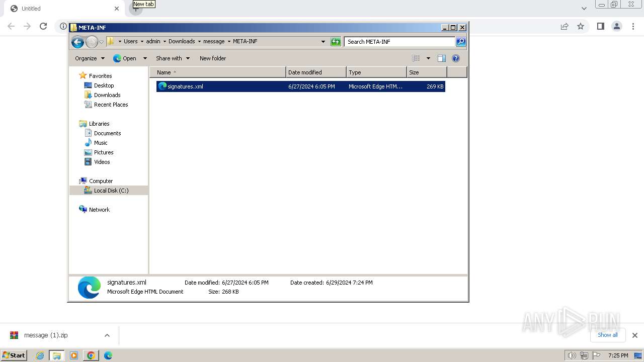Open the selected file with Edge

[x=125, y=58]
